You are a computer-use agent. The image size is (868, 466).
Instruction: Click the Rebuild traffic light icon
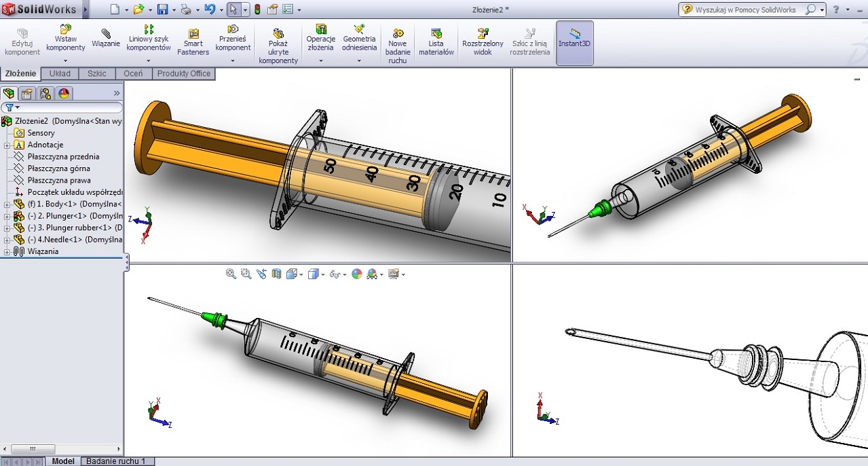(x=257, y=10)
